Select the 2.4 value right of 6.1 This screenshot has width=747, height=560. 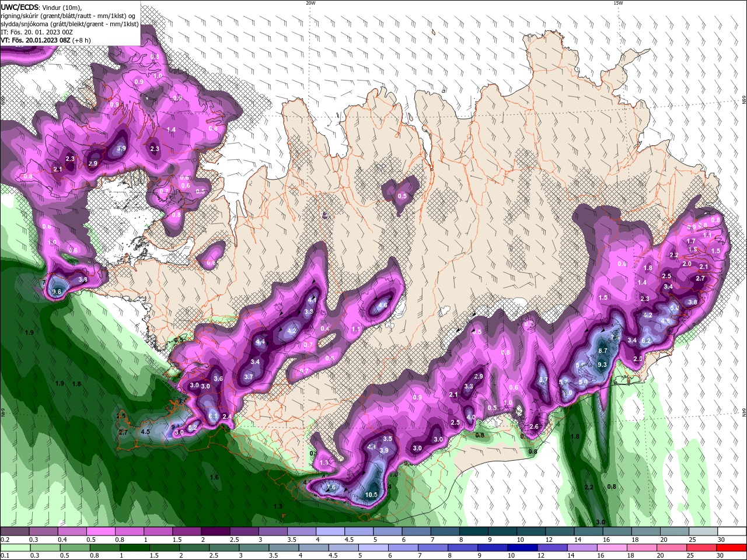227,416
